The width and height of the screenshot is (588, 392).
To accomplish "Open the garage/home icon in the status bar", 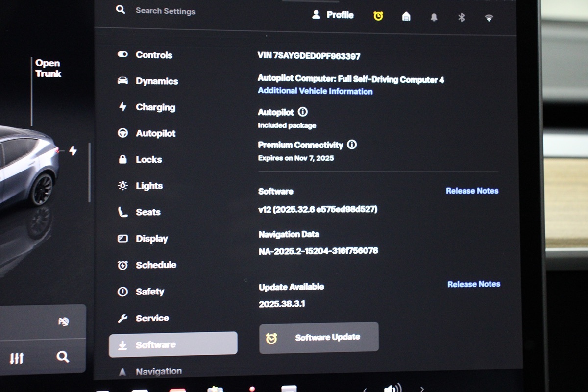I will point(406,17).
